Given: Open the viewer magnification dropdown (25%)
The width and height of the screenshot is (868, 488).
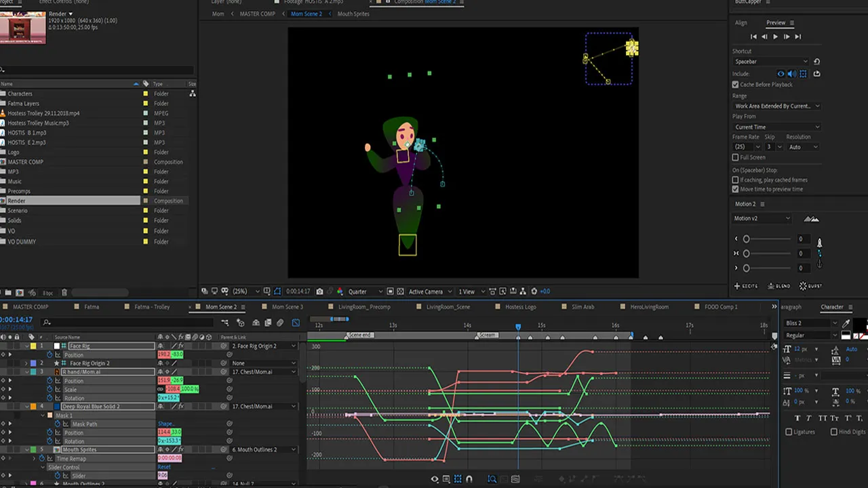Looking at the screenshot, I should (x=245, y=291).
